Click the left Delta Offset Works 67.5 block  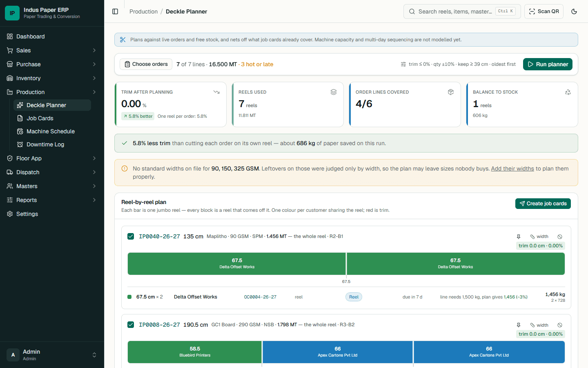(237, 264)
